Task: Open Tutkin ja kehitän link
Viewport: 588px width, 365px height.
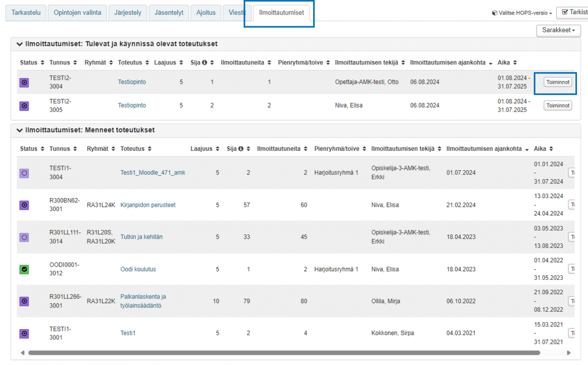Action: 141,237
